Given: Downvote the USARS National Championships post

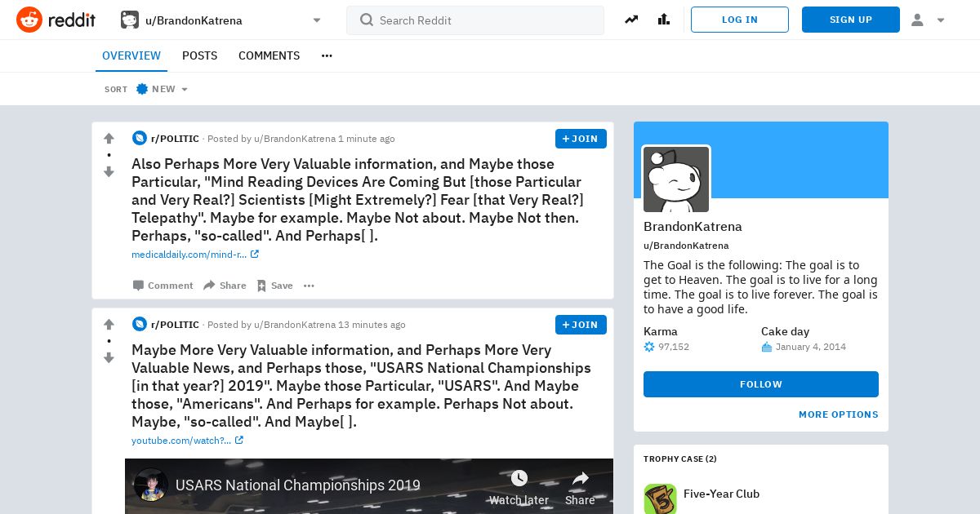Looking at the screenshot, I should pos(109,357).
